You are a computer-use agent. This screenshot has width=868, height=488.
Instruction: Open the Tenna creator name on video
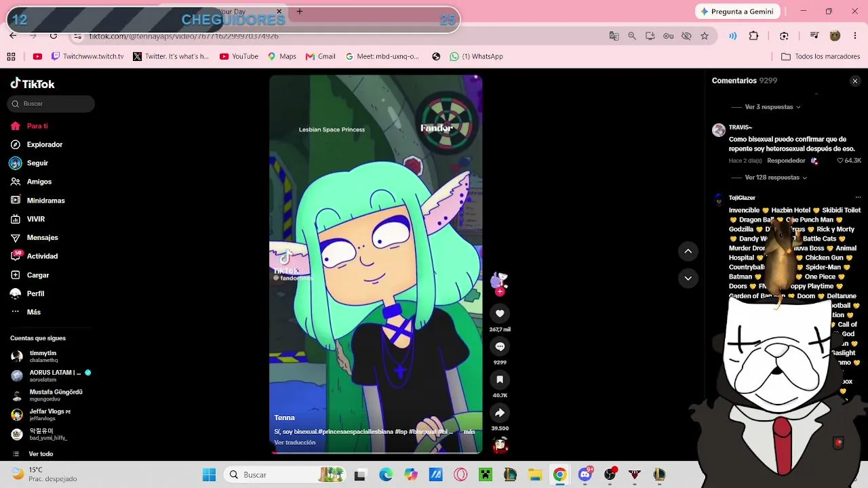(284, 418)
